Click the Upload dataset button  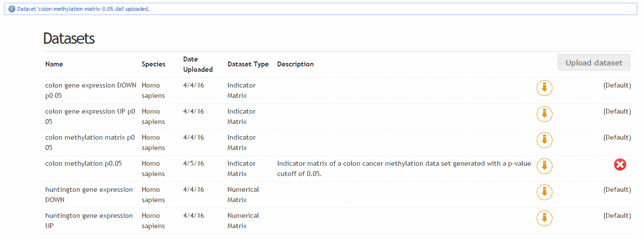(x=594, y=62)
